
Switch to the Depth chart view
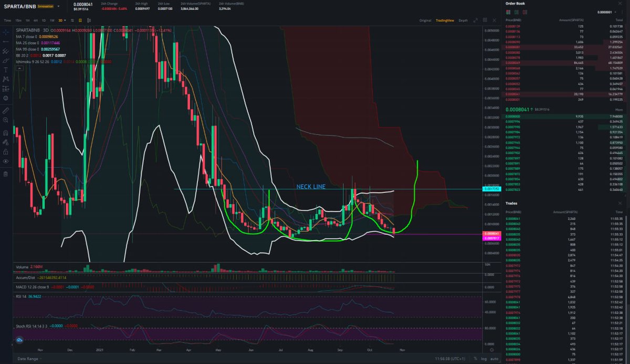463,20
